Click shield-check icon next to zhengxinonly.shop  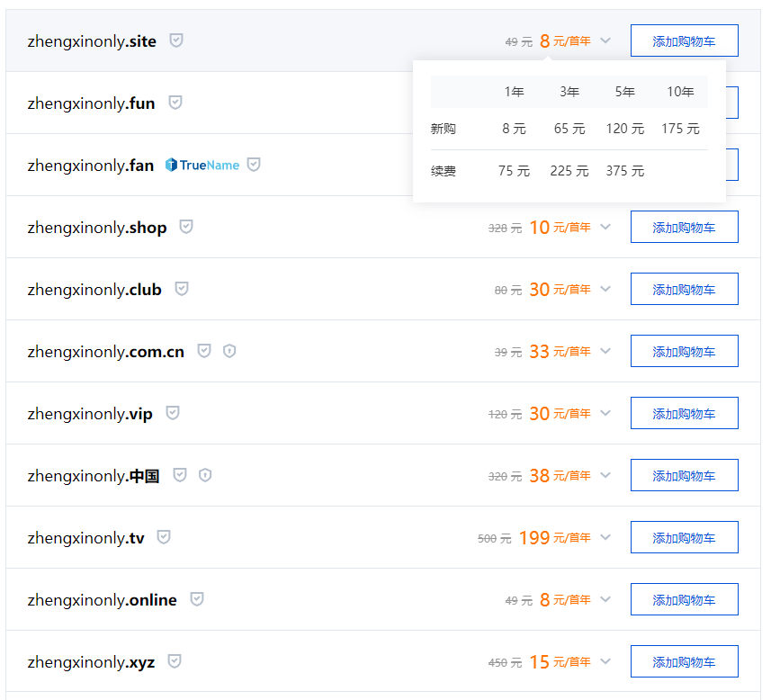186,227
